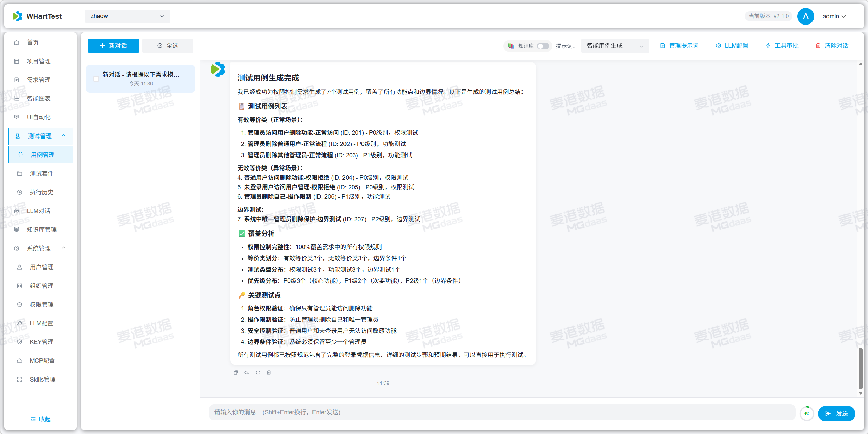Delete the message via its trash icon
The width and height of the screenshot is (868, 434).
coord(269,372)
